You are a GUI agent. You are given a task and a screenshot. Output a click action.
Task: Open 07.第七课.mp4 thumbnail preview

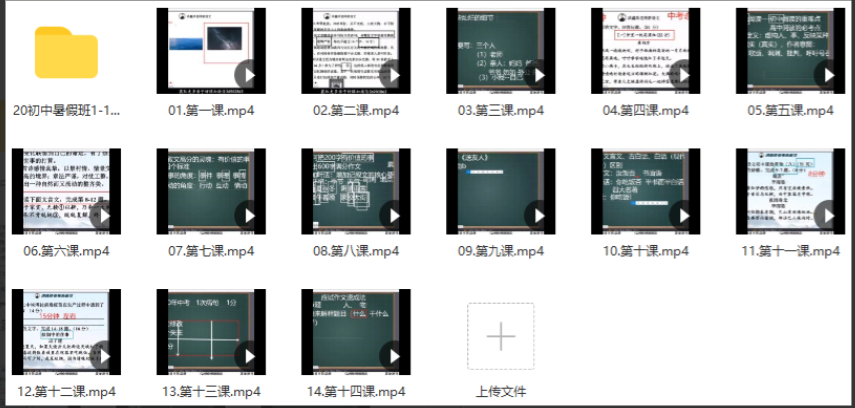pos(211,191)
